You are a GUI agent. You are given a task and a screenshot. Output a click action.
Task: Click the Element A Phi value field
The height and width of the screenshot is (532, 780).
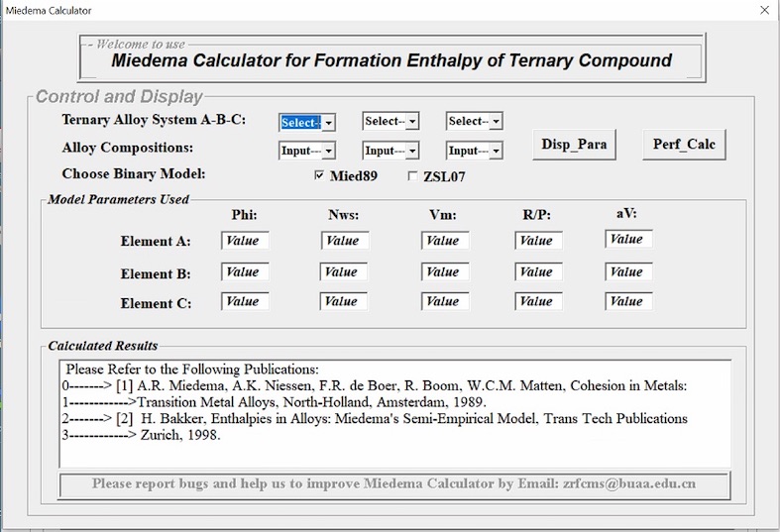point(244,241)
